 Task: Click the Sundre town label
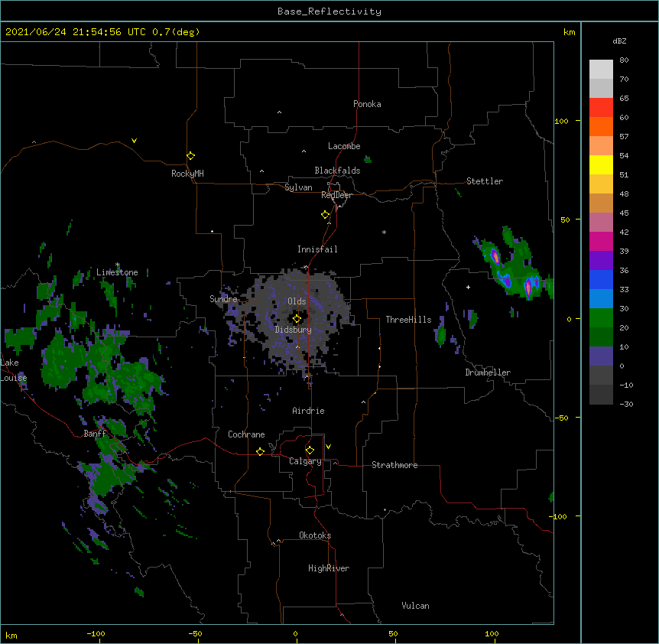(223, 299)
